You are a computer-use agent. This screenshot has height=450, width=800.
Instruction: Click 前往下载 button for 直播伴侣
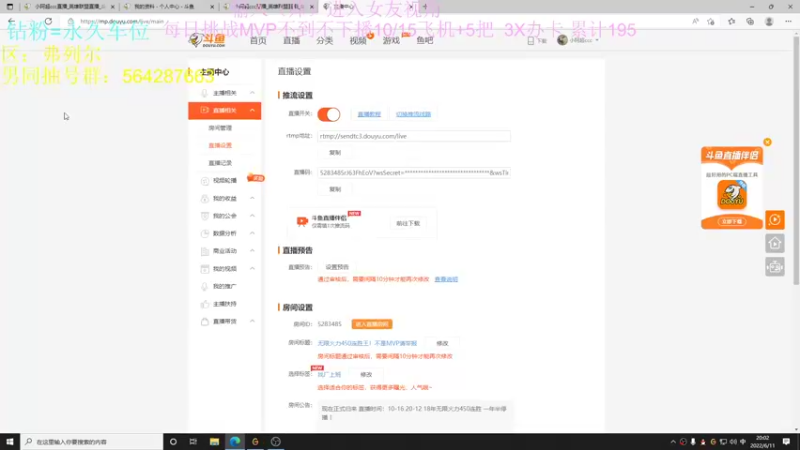[408, 223]
